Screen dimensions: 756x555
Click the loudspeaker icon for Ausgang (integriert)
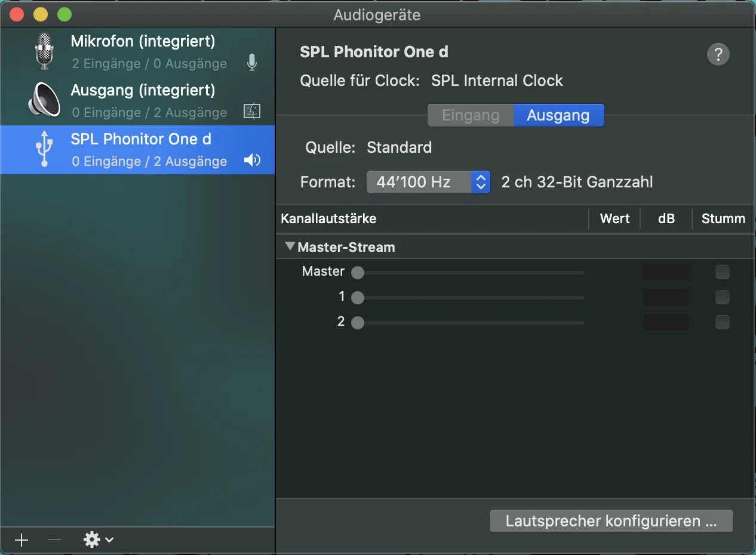(44, 100)
